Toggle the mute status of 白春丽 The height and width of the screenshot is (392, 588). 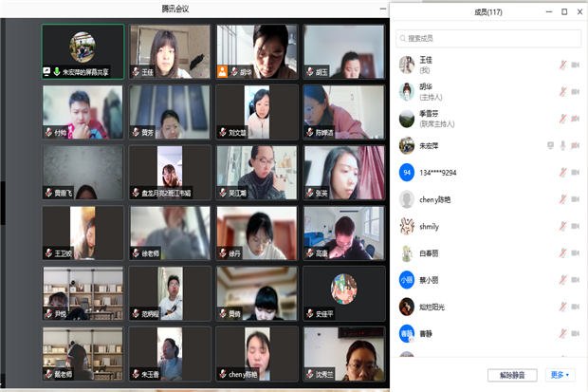tap(562, 253)
